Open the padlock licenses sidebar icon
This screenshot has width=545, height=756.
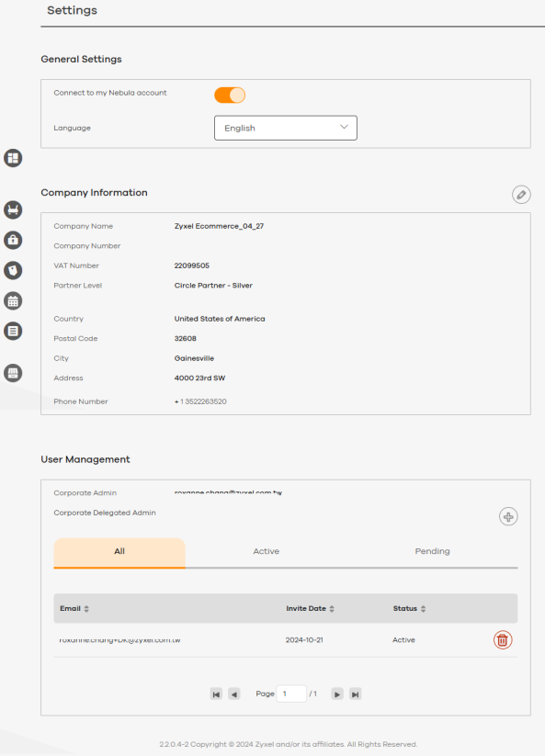click(x=13, y=240)
